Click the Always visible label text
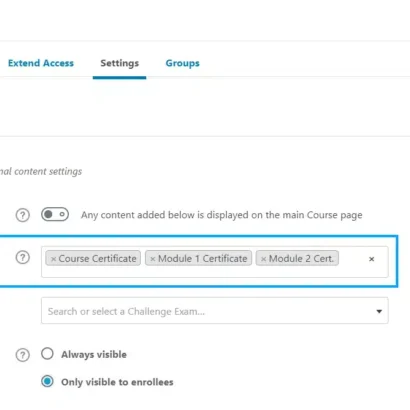410x410 pixels. pyautogui.click(x=94, y=354)
